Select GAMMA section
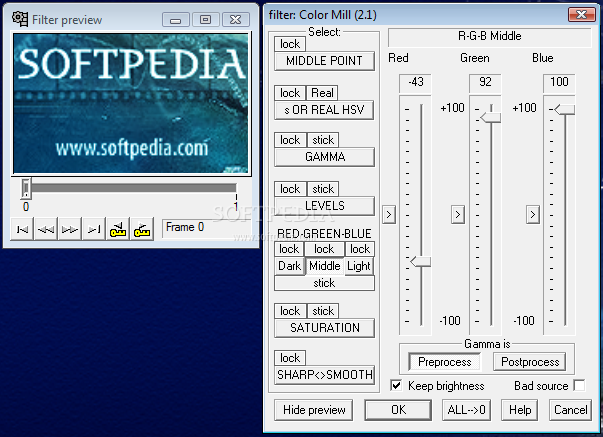The height and width of the screenshot is (437, 603). 324,157
